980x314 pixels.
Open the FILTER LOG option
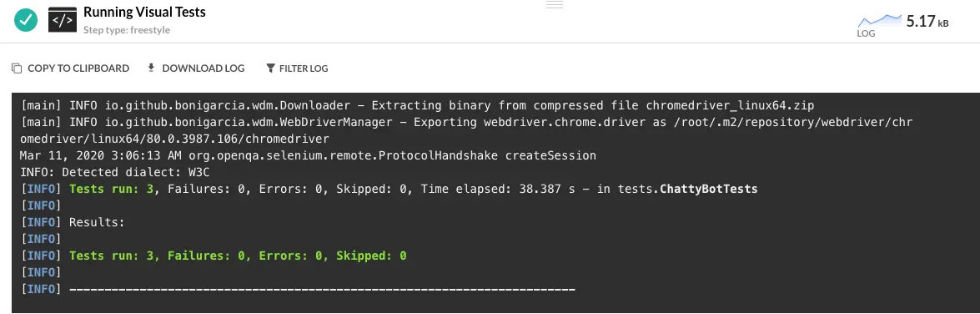coord(298,68)
